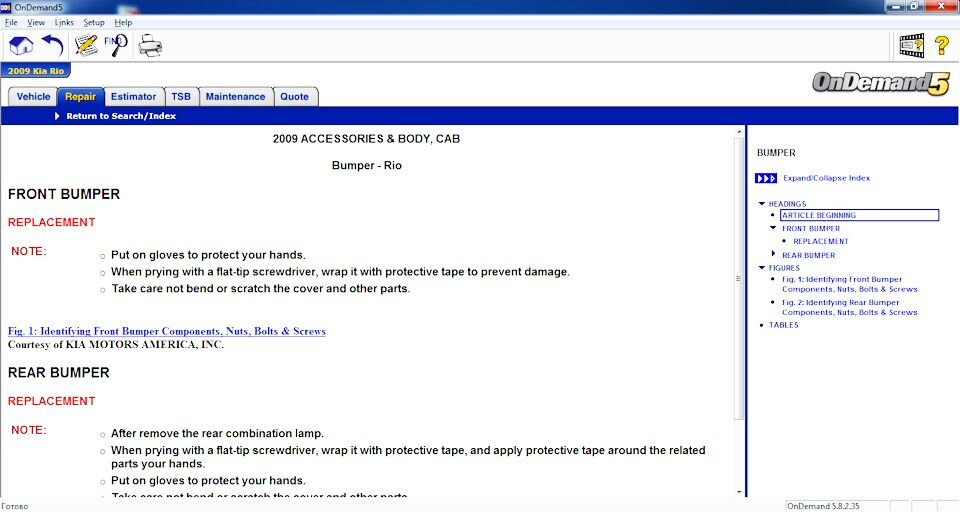The width and height of the screenshot is (960, 512).
Task: Go to the Maintenance tab
Action: pyautogui.click(x=235, y=97)
